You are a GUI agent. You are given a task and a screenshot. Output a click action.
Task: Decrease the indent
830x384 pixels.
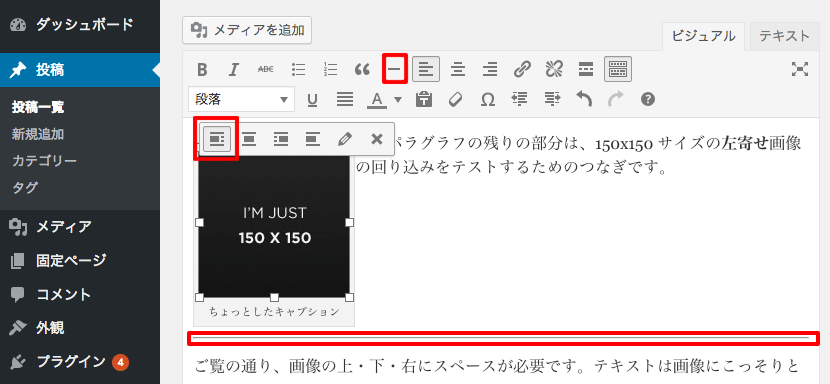pyautogui.click(x=520, y=99)
